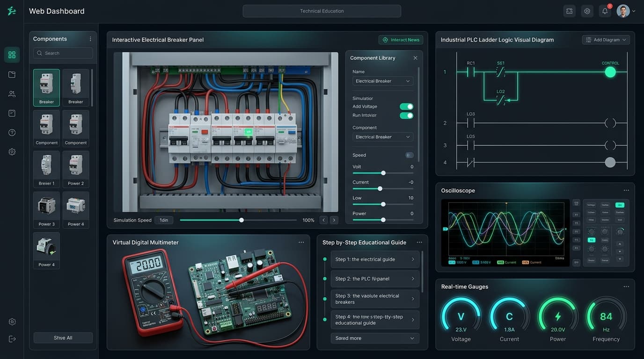The image size is (644, 359).
Task: Enable the Speed toggle in Component Library
Action: coord(409,155)
